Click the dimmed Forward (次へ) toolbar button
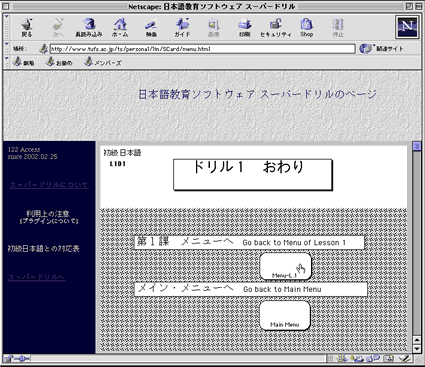The height and width of the screenshot is (367, 425). pos(58,27)
